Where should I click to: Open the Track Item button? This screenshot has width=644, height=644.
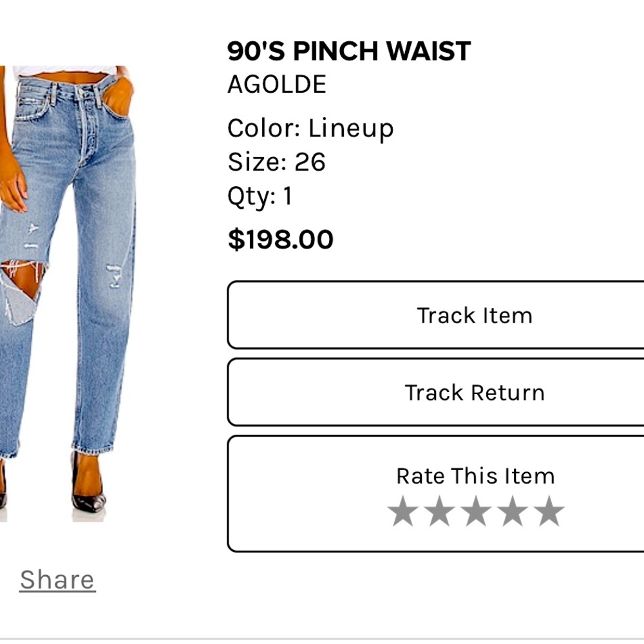tap(435, 315)
